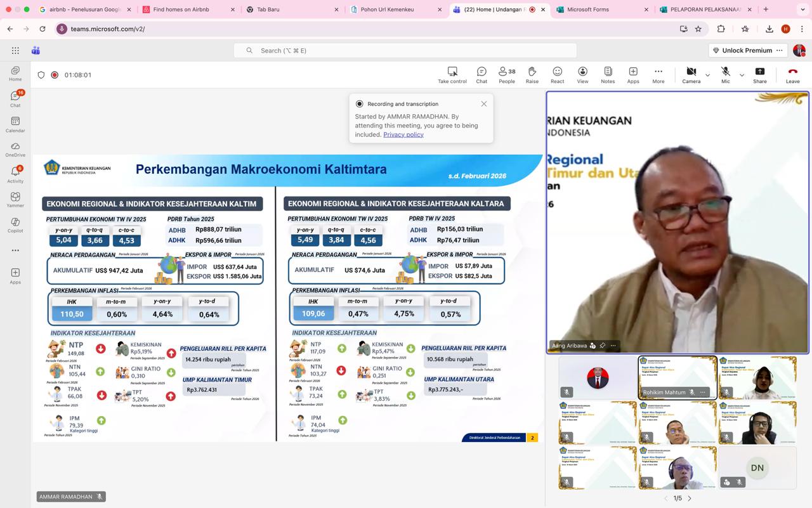Show the People list with 38 participants
812x508 pixels.
[x=506, y=74]
